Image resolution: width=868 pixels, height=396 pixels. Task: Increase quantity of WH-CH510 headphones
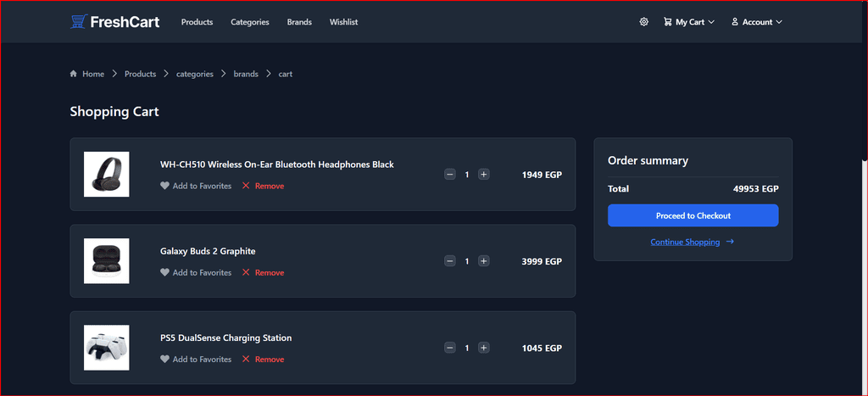pos(484,175)
